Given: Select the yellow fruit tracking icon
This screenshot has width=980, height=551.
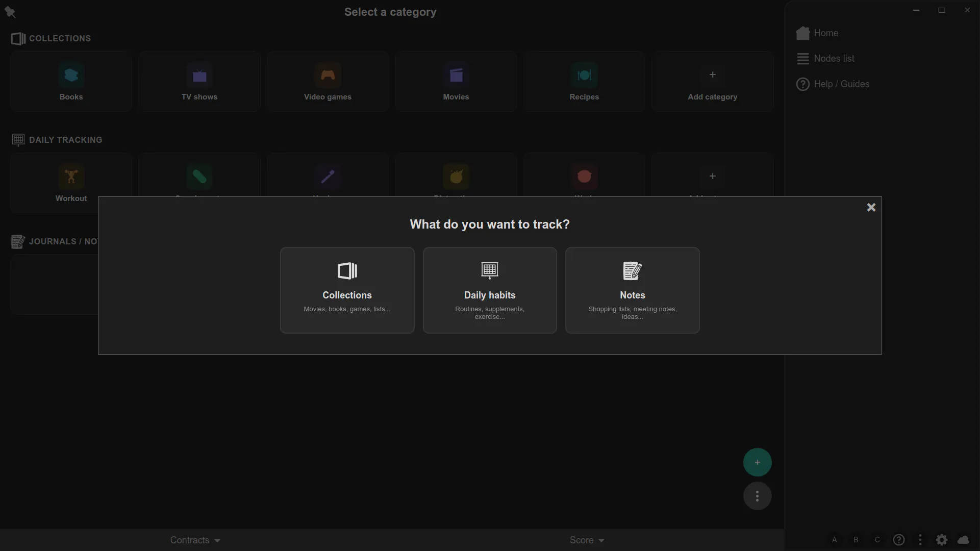Looking at the screenshot, I should tap(456, 177).
